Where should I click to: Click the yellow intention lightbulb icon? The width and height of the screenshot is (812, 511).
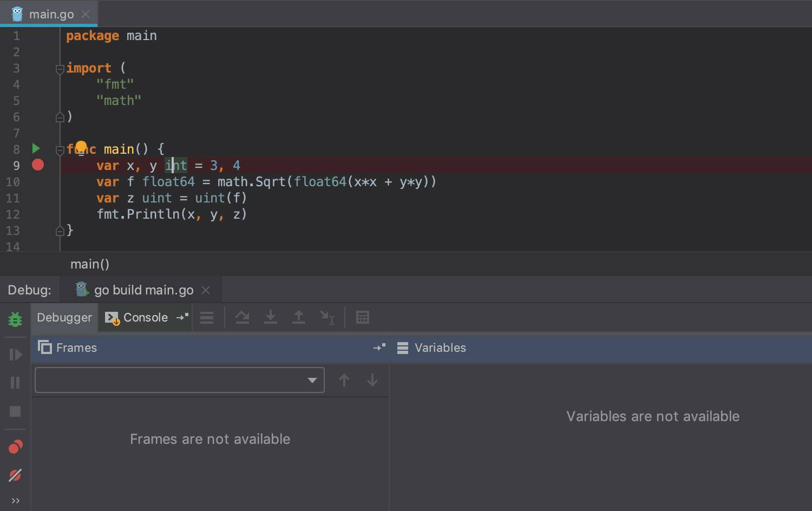[81, 146]
